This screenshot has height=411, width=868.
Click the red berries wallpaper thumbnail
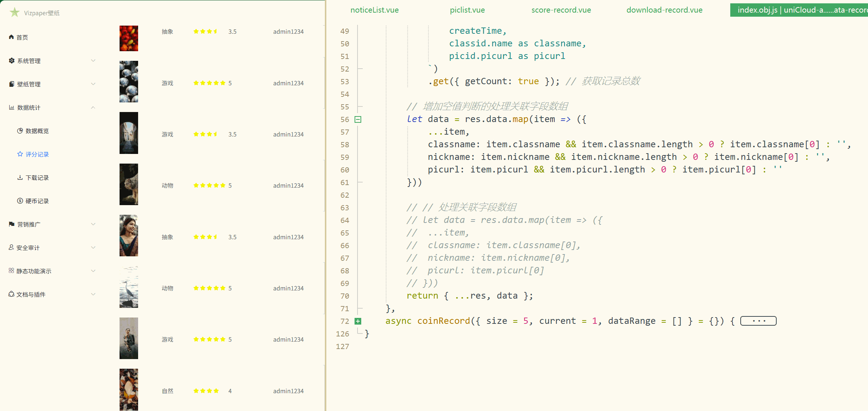[128, 38]
